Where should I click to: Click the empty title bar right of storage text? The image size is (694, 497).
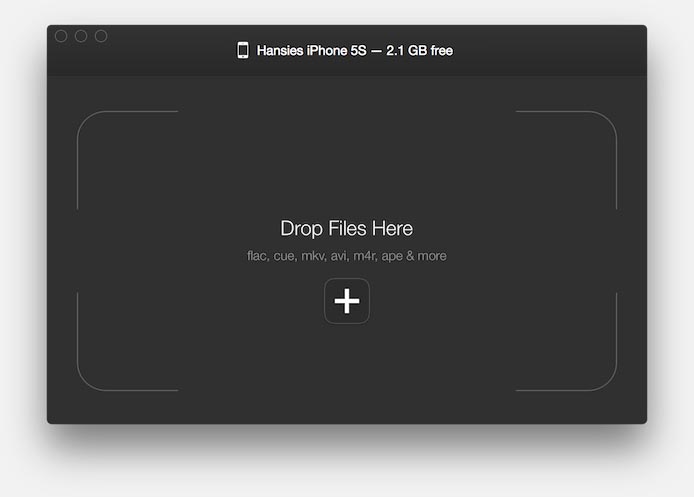550,50
